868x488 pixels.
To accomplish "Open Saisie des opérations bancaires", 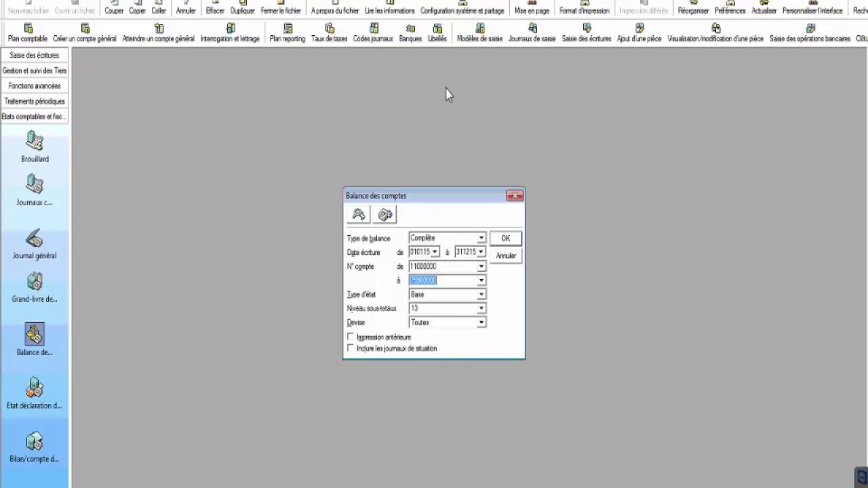I will click(810, 33).
